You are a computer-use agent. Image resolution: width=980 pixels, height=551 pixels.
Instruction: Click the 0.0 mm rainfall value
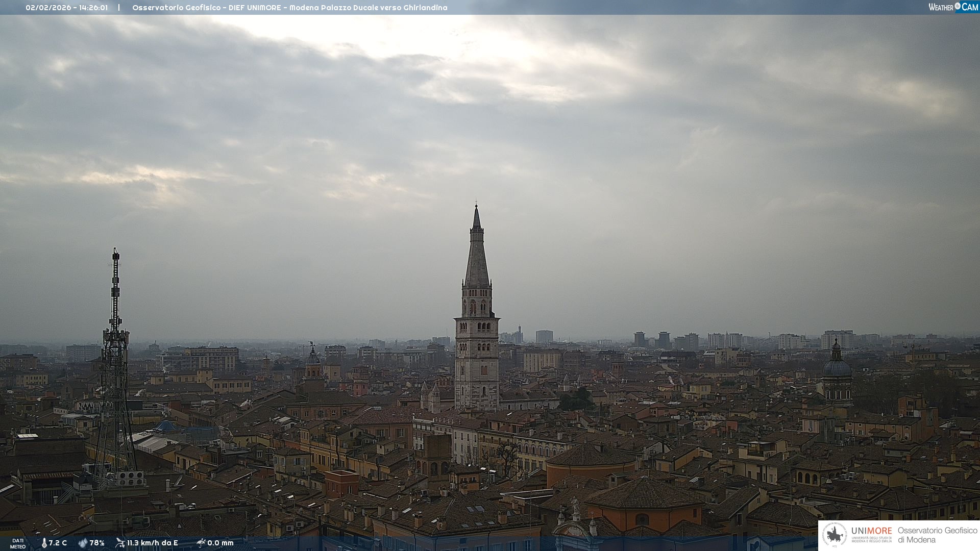220,543
